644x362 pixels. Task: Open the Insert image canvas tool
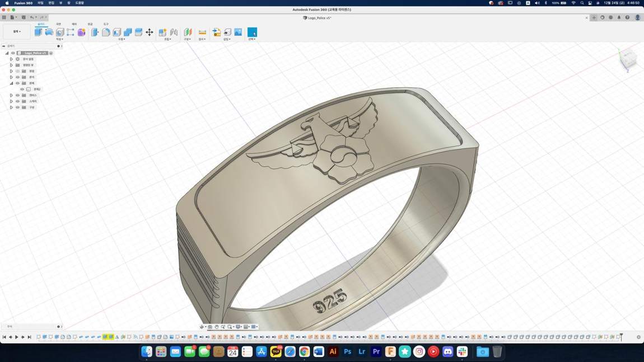(238, 32)
